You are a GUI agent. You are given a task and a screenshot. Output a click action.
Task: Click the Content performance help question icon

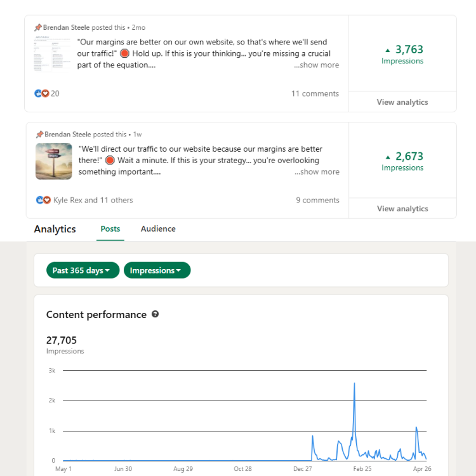coord(155,314)
